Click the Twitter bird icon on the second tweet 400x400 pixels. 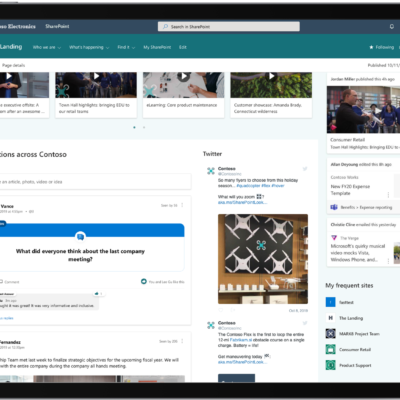pyautogui.click(x=305, y=323)
